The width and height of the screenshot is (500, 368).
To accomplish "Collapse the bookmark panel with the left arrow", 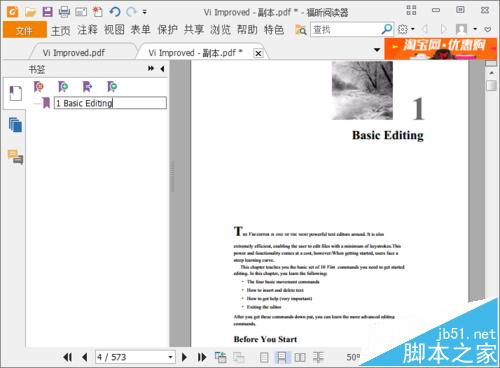I will point(162,69).
